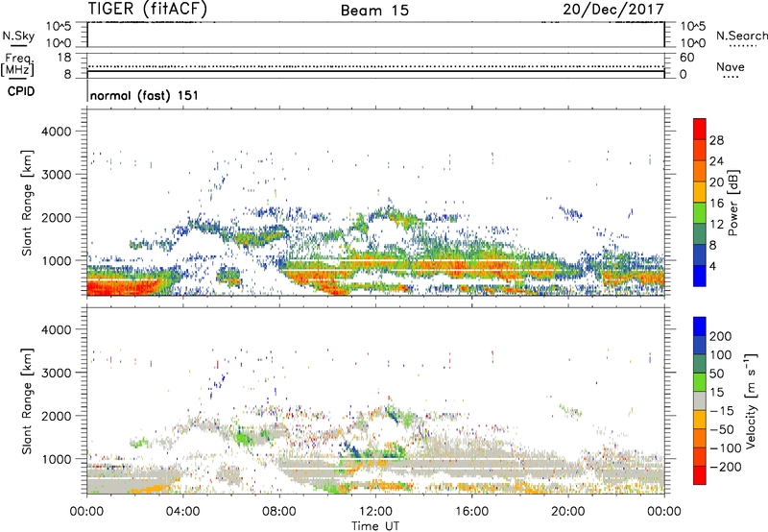Click the 16 tick on power colorbar

716,204
